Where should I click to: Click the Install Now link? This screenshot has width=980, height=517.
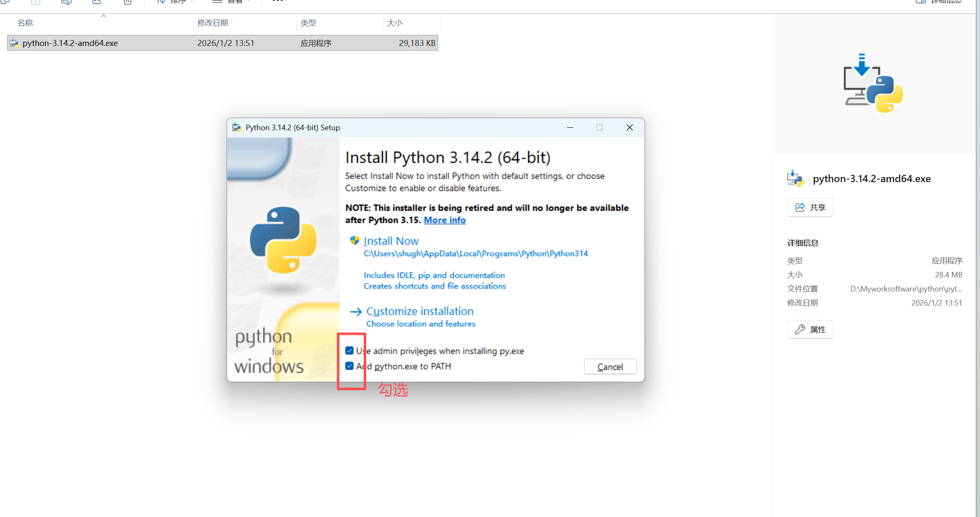point(391,241)
